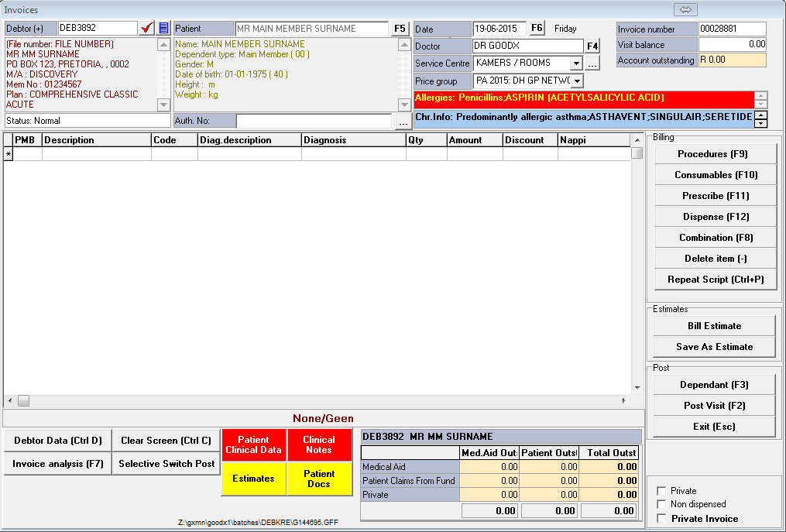Click the red checkmark beside Debtor field
786x532 pixels.
tap(147, 29)
